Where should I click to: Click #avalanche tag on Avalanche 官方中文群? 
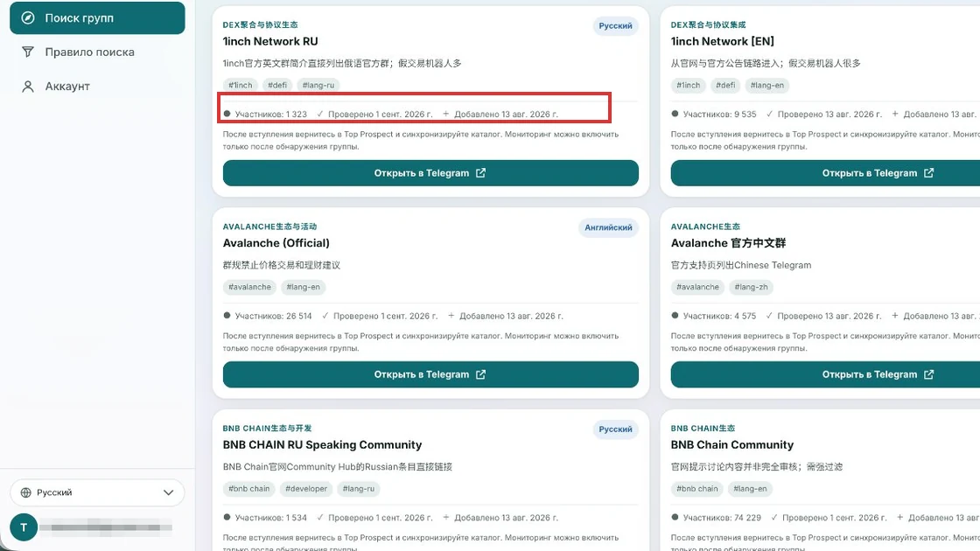point(698,287)
